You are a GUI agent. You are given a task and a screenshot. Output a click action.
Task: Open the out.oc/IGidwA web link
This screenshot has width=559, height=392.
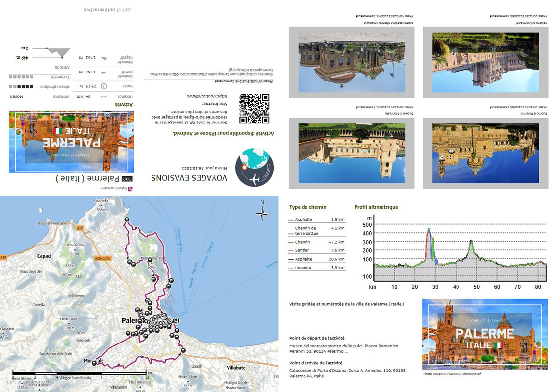[207, 96]
